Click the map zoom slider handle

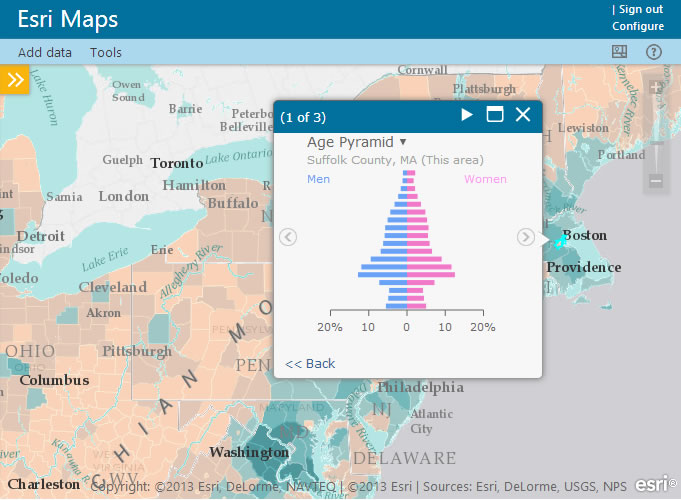(656, 144)
